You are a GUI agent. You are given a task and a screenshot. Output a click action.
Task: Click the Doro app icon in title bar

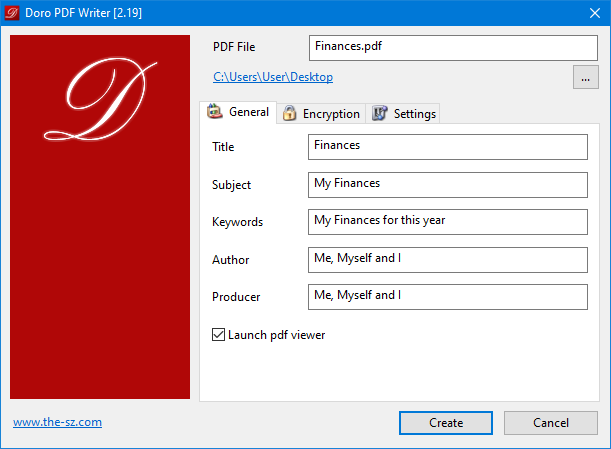[14, 13]
